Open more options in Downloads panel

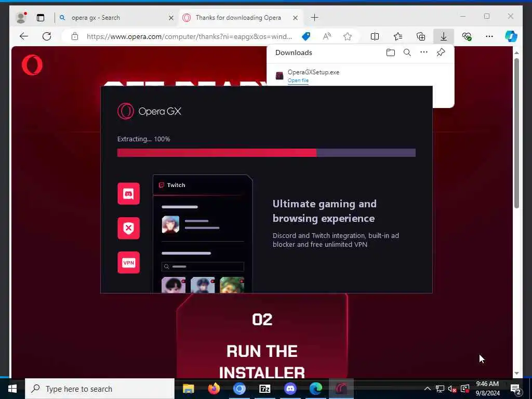coord(424,52)
